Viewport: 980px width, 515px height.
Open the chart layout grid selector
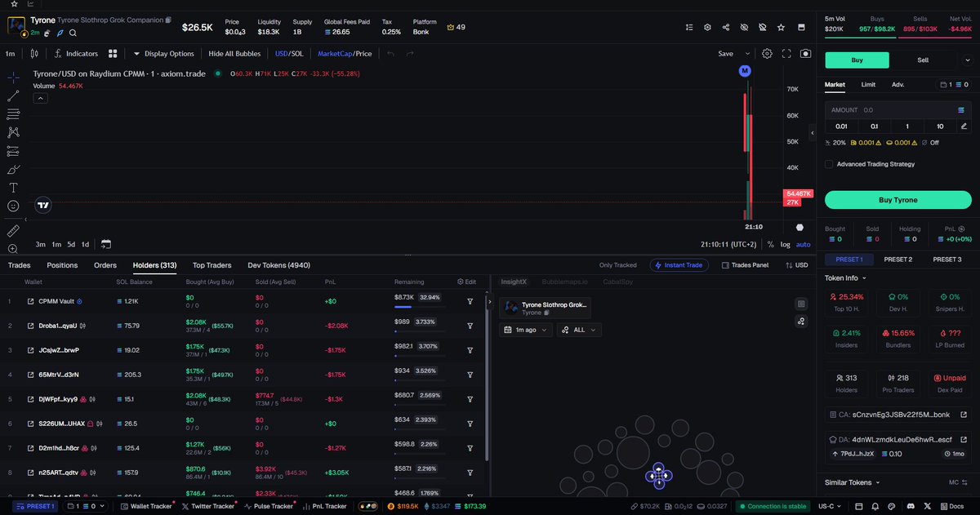click(113, 54)
